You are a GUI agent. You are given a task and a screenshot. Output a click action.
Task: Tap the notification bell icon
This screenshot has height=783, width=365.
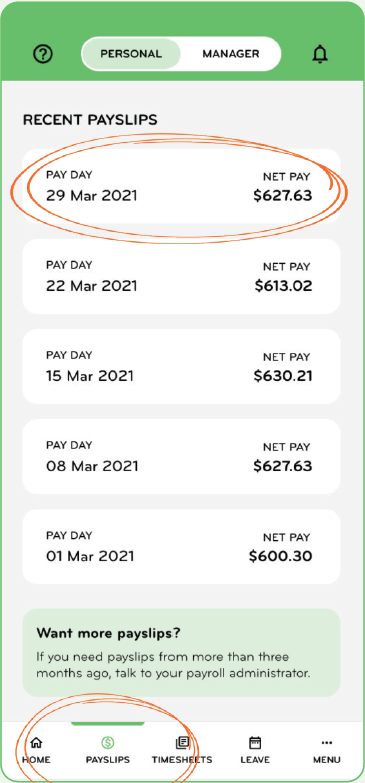(320, 54)
